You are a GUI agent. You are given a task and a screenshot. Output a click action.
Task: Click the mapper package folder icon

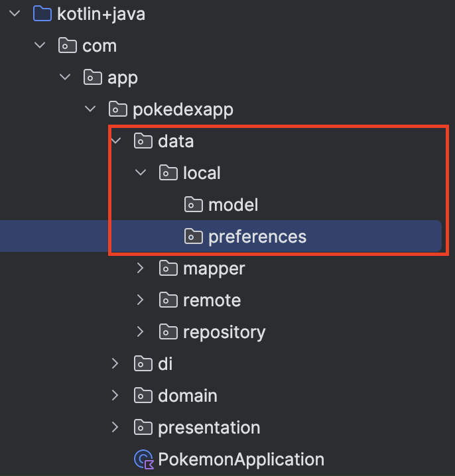[168, 268]
